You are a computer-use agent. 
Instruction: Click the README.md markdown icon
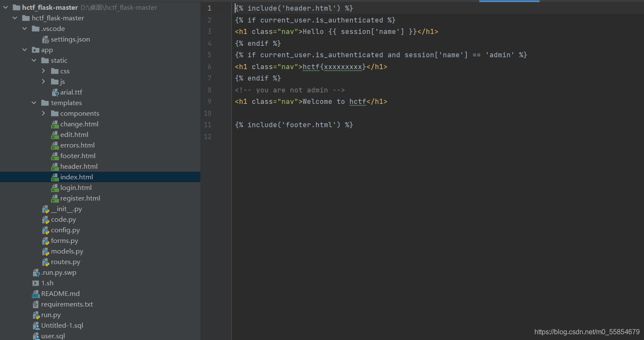(36, 294)
